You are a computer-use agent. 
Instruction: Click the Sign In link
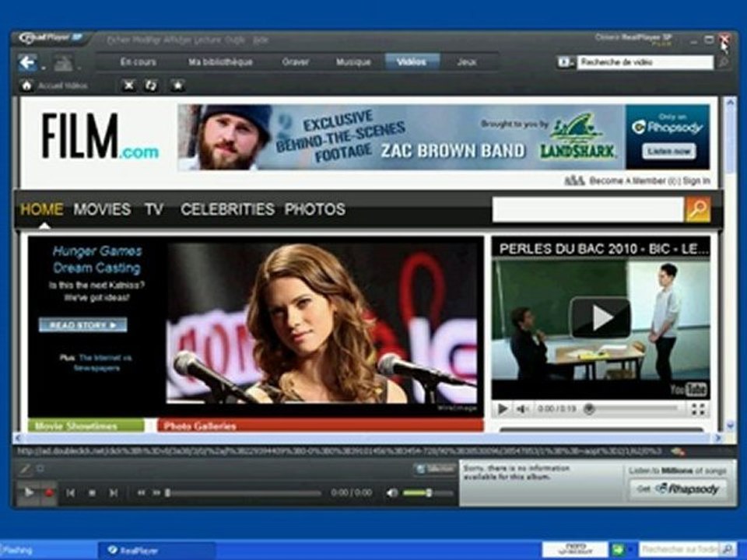(696, 181)
